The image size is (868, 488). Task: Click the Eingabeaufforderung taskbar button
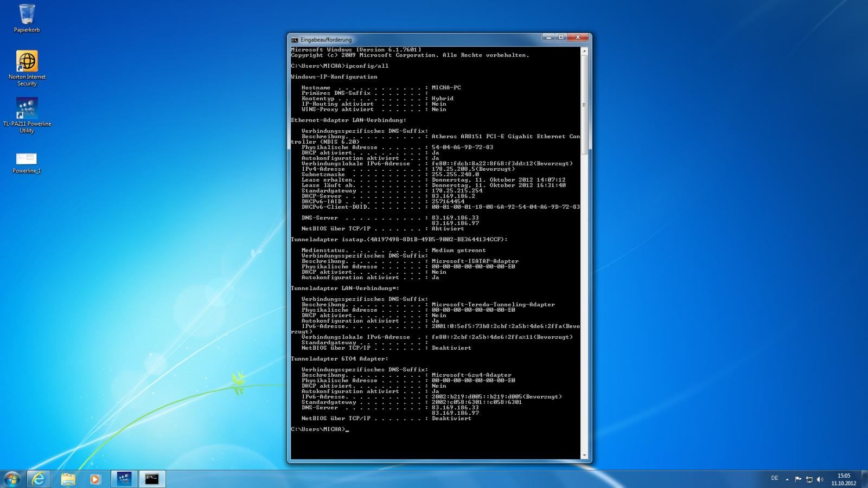click(152, 479)
